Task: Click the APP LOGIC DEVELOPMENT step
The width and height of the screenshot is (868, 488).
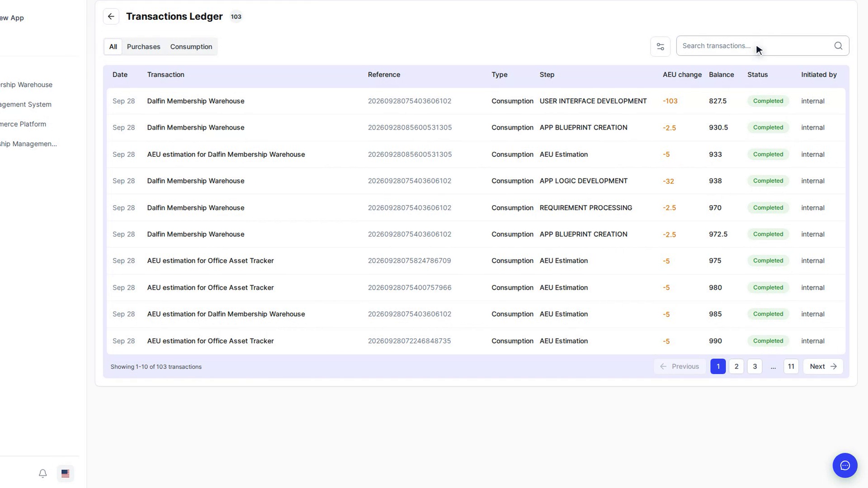Action: pos(583,181)
